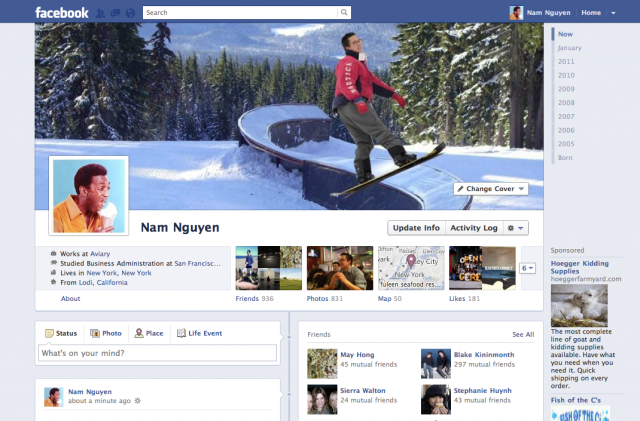The height and width of the screenshot is (421, 640).
Task: Jump to January on timeline
Action: 569,48
